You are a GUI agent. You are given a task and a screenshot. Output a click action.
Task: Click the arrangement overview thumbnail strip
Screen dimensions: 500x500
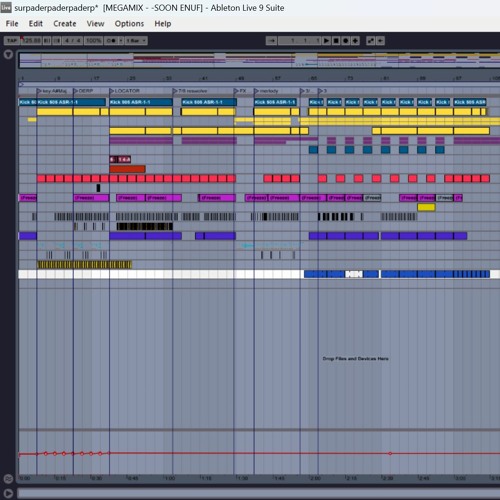[259, 60]
